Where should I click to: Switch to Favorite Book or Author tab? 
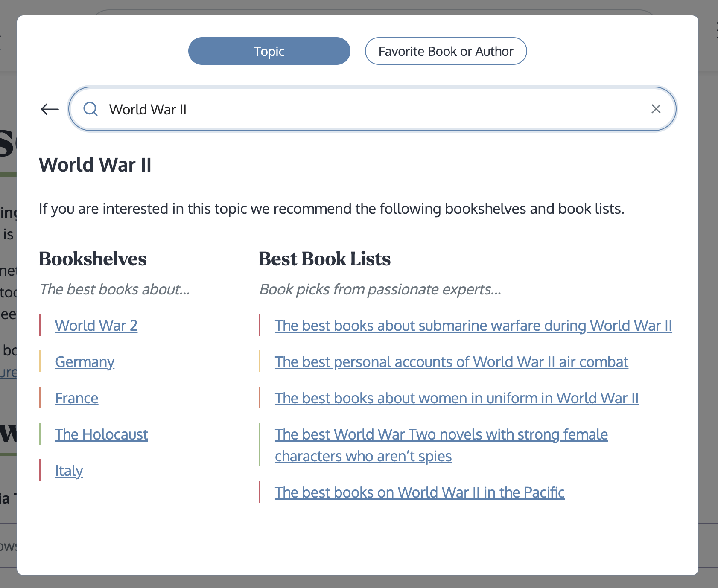[x=446, y=51]
